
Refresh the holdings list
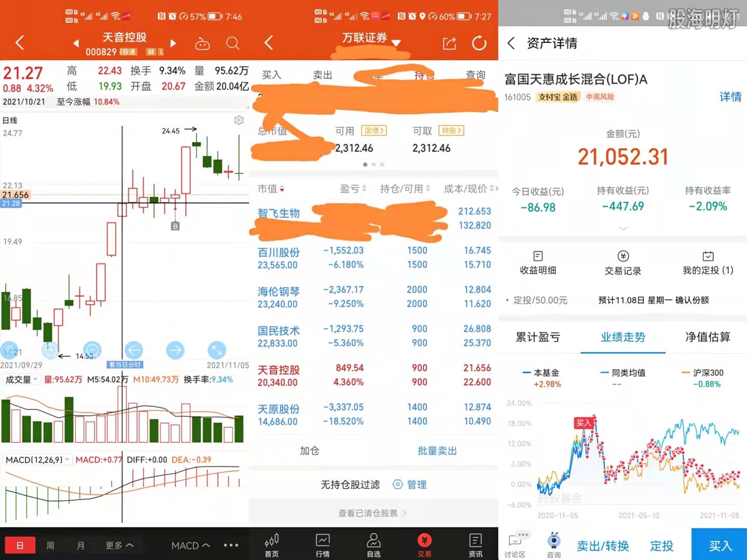(x=479, y=43)
